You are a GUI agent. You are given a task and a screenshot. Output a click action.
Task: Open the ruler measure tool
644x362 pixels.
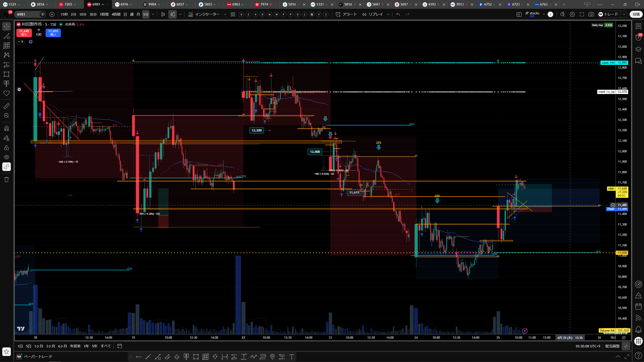(7, 106)
